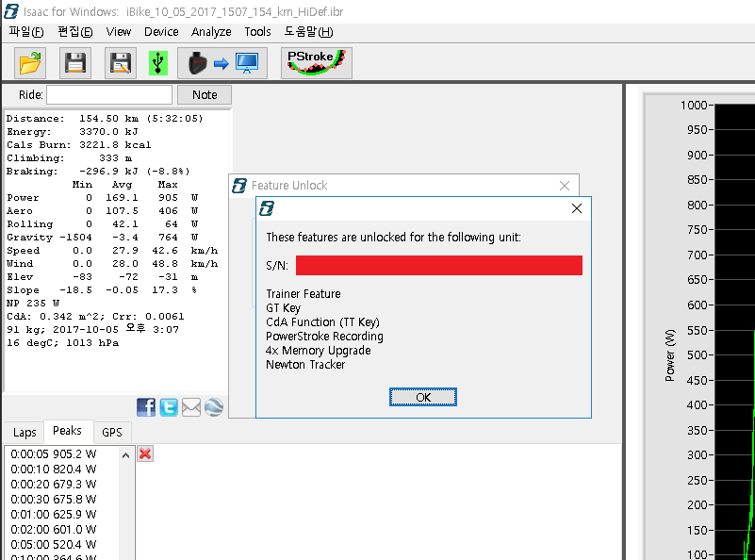Image resolution: width=755 pixels, height=560 pixels.
Task: Click the 1000 value on power axis
Action: tap(694, 105)
